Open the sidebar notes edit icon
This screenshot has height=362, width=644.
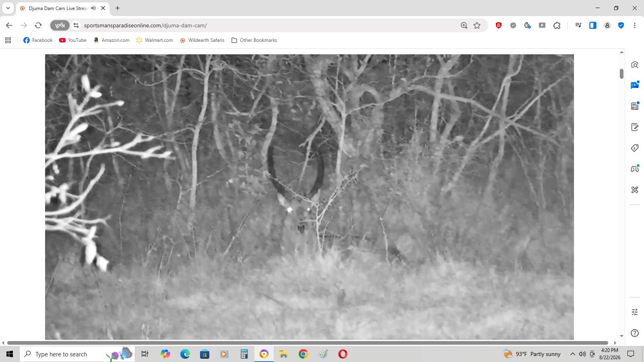click(635, 127)
